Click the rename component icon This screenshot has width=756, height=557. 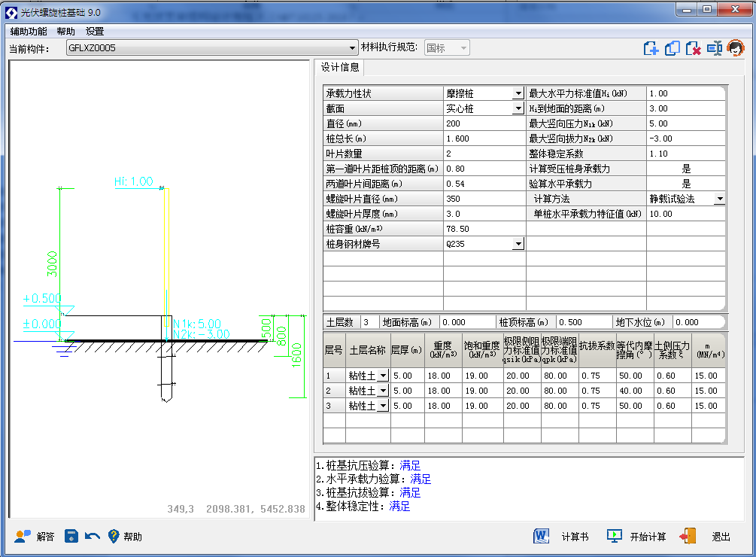(x=715, y=48)
